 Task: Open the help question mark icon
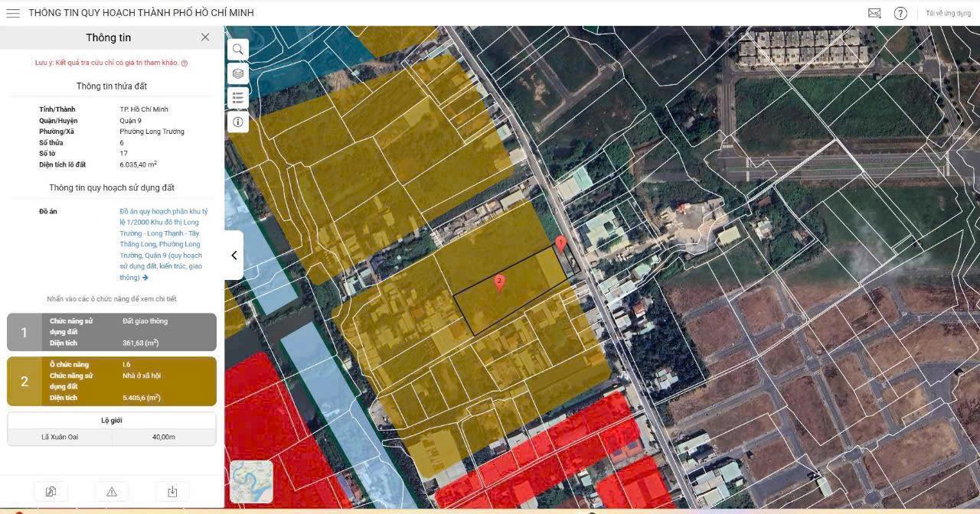pos(900,13)
